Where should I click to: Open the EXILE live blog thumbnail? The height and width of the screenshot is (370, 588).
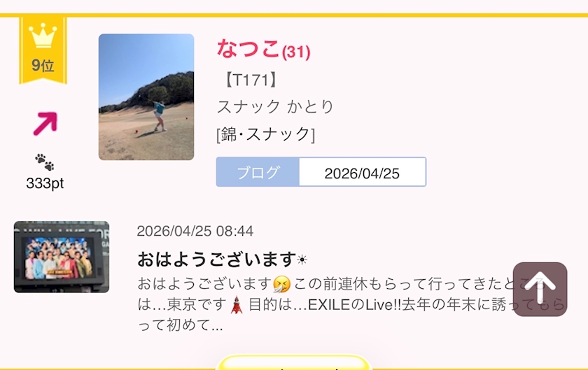click(x=62, y=257)
